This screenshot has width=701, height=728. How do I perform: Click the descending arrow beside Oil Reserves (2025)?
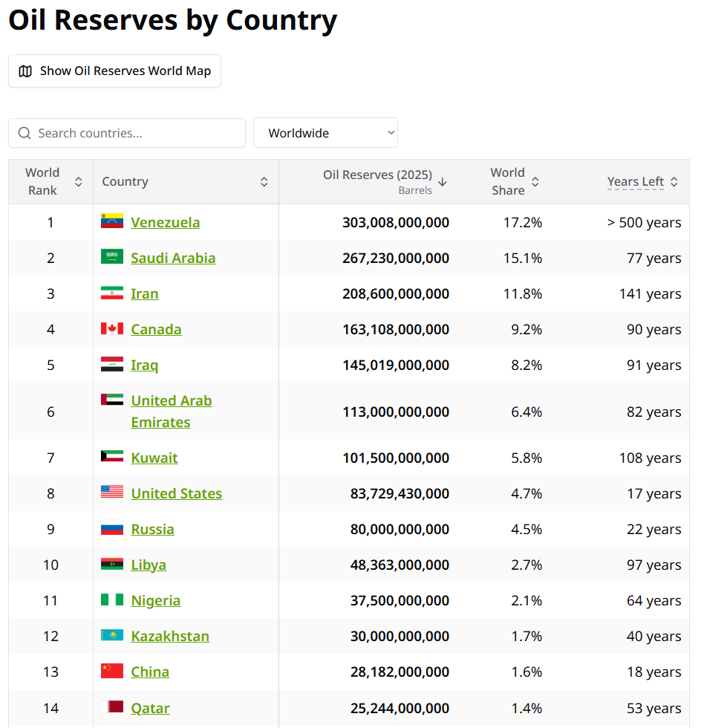[443, 181]
